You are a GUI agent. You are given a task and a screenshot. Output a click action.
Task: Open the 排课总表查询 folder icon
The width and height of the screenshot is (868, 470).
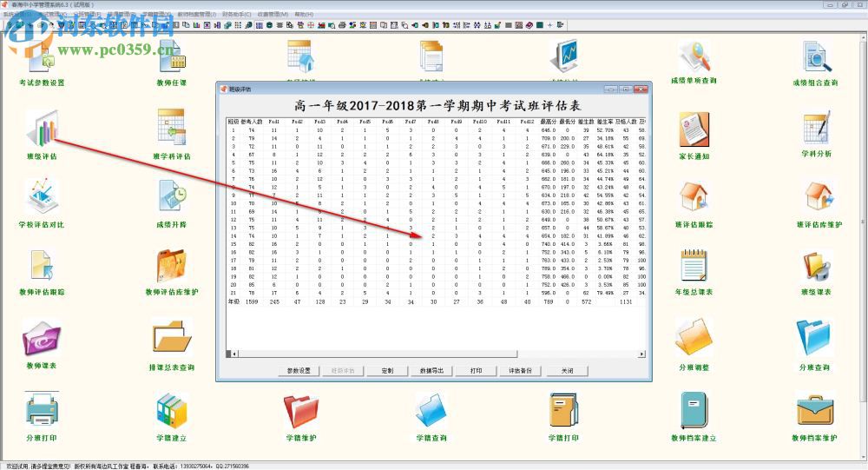tap(172, 338)
